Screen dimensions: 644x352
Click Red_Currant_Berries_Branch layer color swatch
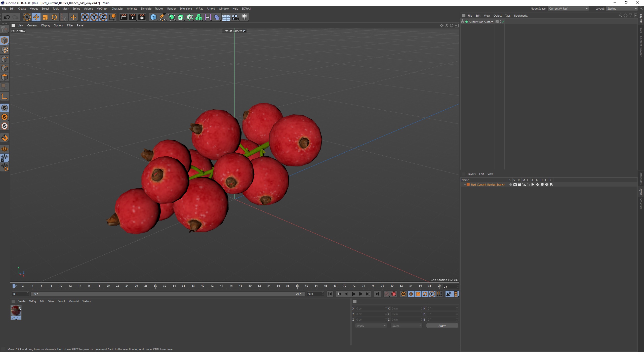pyautogui.click(x=468, y=185)
